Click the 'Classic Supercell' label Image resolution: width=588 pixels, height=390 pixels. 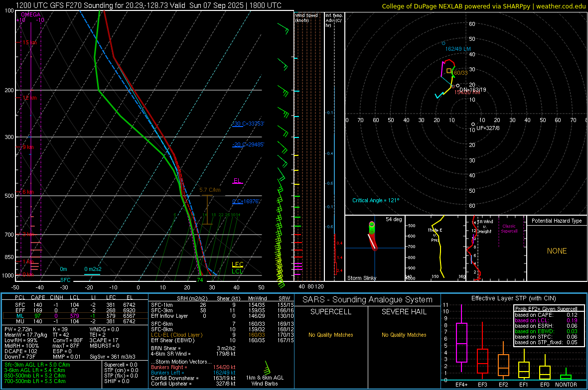tap(509, 229)
